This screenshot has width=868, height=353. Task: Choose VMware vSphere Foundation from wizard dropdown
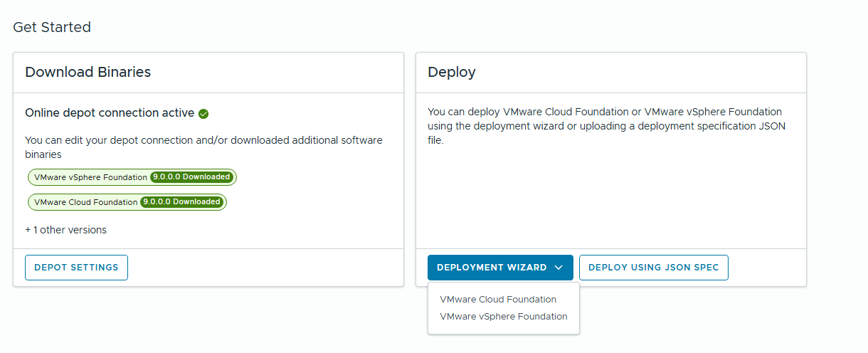(504, 317)
